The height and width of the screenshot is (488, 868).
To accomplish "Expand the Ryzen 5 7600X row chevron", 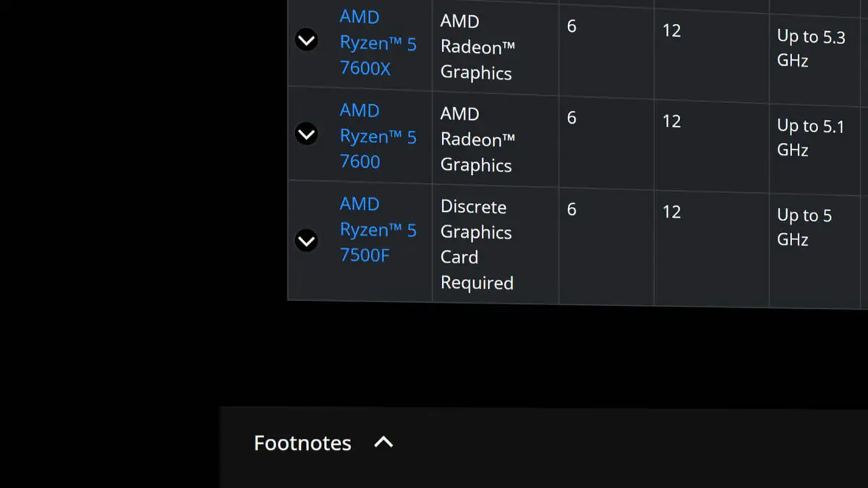I will click(x=307, y=40).
